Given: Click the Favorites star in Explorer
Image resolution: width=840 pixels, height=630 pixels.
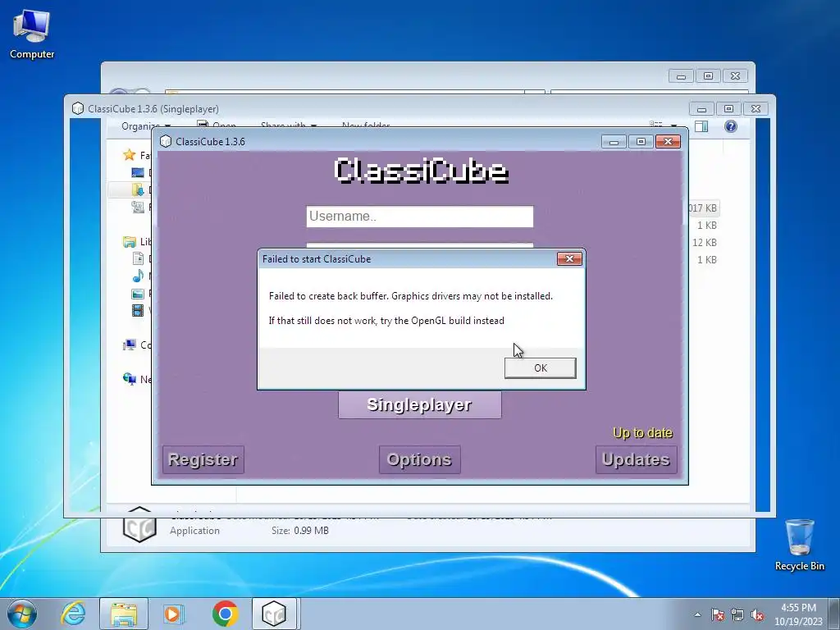Looking at the screenshot, I should [129, 155].
